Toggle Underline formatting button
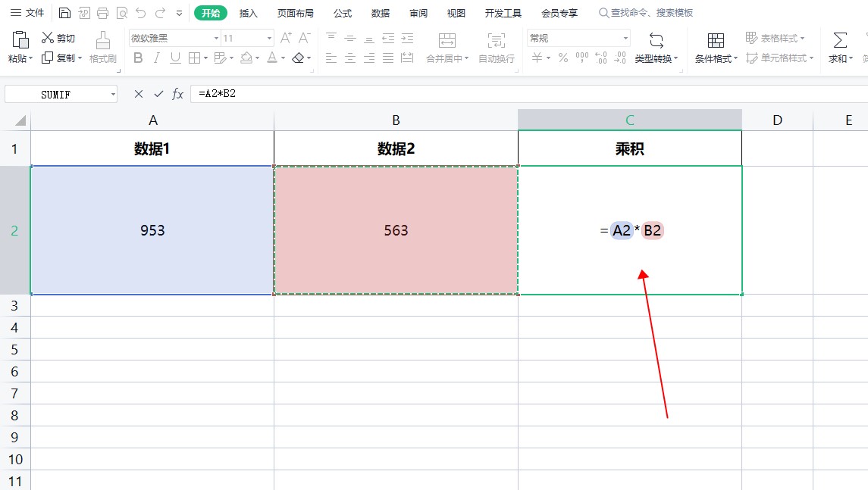868x490 pixels. [175, 58]
